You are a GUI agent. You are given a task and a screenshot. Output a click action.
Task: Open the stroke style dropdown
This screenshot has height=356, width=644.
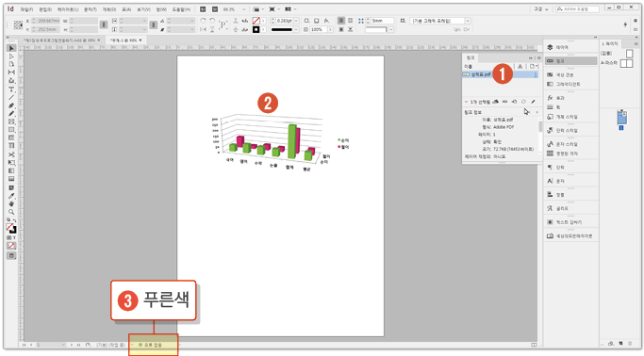pyautogui.click(x=296, y=29)
